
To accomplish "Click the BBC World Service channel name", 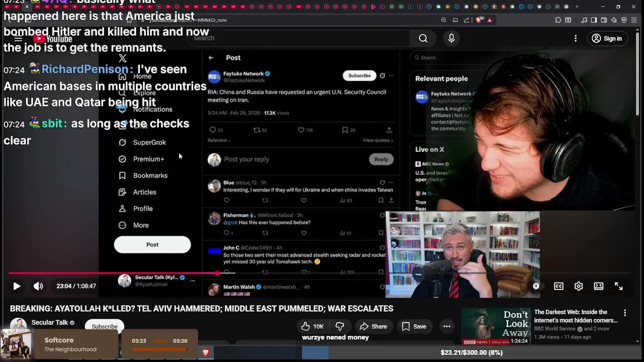I will click(554, 329).
